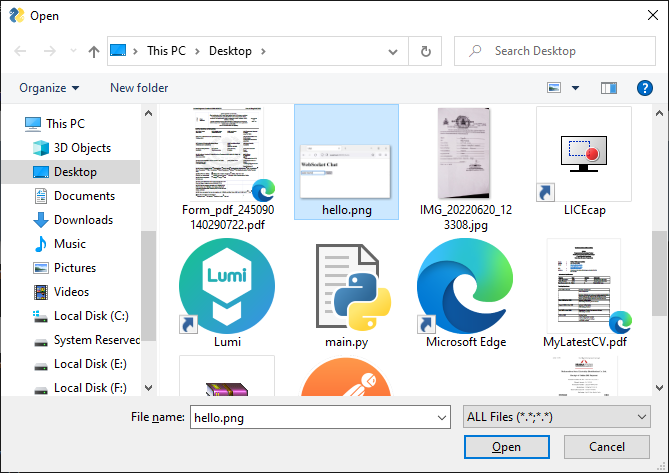
Task: Select the orange Postman icon
Action: pos(347,377)
